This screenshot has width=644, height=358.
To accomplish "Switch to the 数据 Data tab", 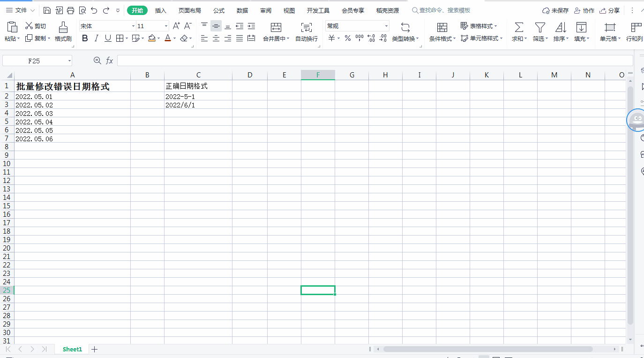I will [242, 10].
